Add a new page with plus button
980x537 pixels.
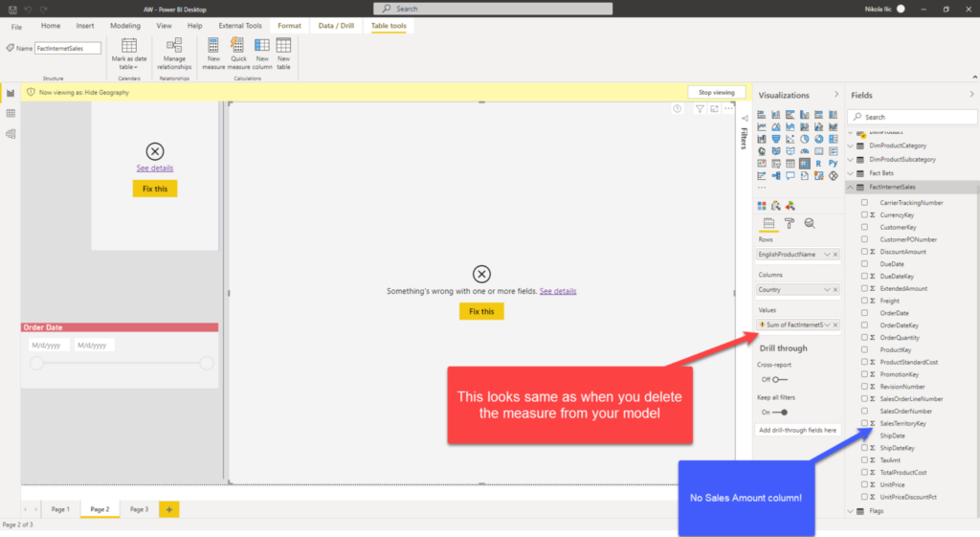tap(168, 509)
